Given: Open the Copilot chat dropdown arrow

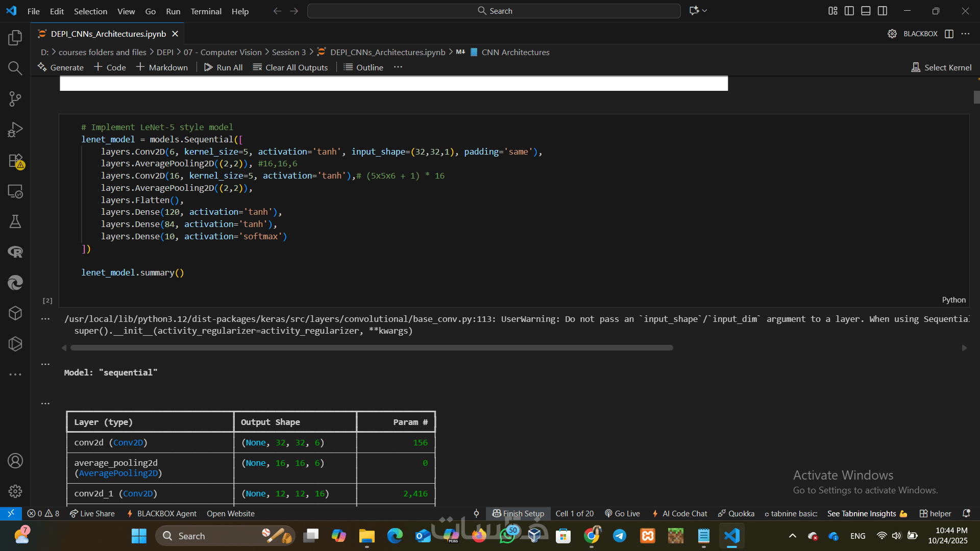Looking at the screenshot, I should [x=705, y=11].
